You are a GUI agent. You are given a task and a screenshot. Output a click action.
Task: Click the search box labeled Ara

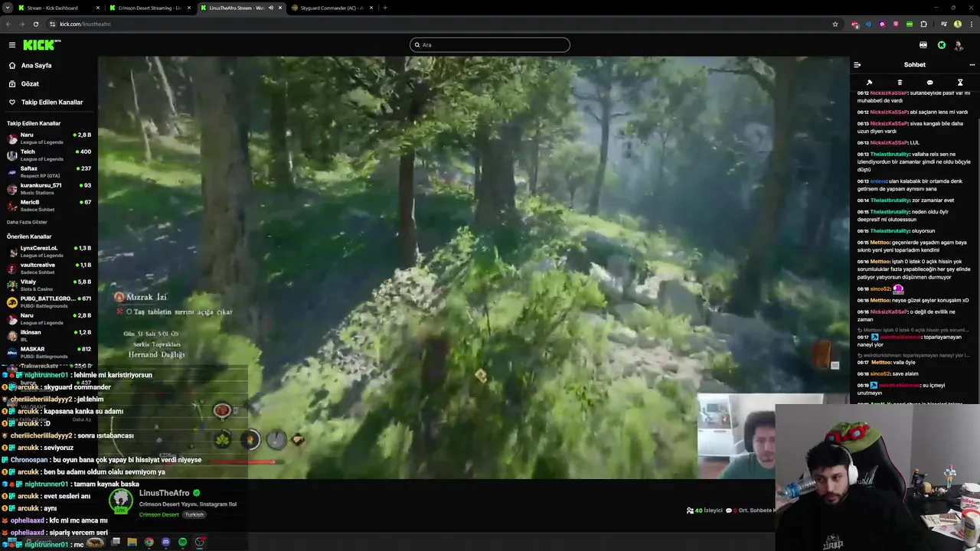click(490, 45)
